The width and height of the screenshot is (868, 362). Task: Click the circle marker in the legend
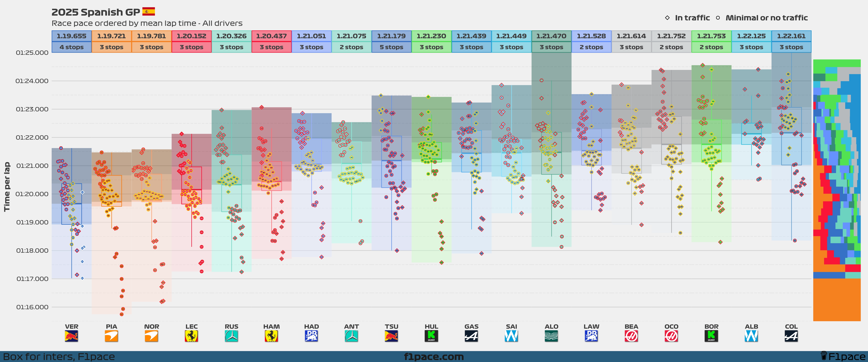pos(718,18)
